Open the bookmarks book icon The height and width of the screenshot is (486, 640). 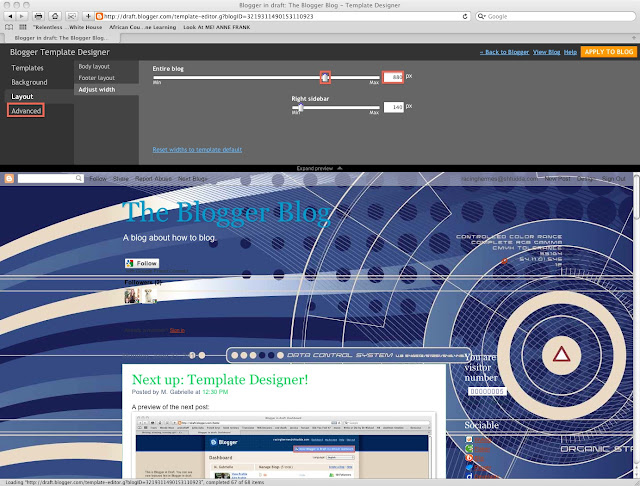pos(9,27)
